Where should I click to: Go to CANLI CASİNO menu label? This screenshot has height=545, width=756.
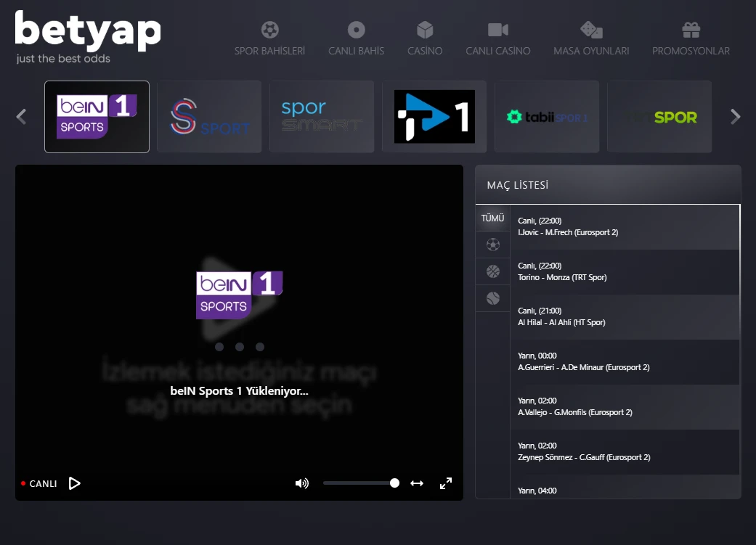pyautogui.click(x=498, y=51)
